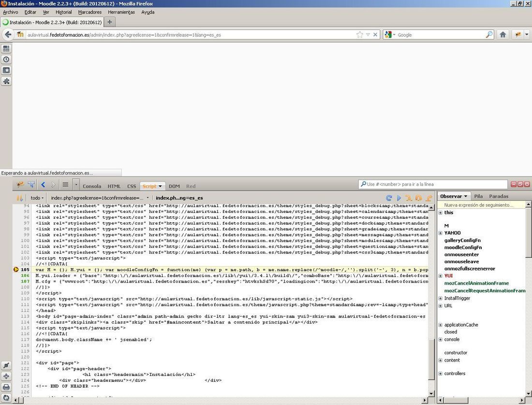
Task: Go forward in Firebug panel history
Action: pyautogui.click(x=53, y=185)
